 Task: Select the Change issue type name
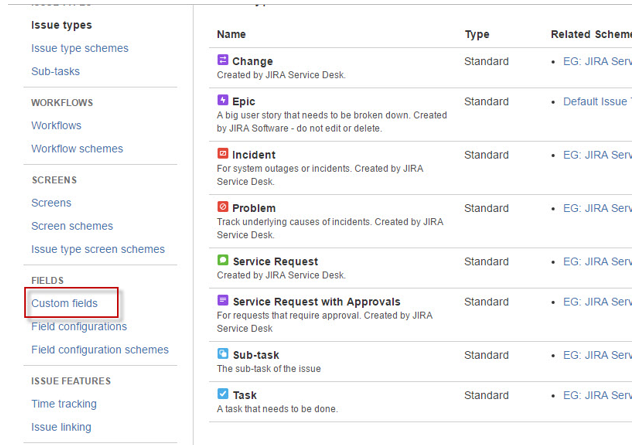click(253, 61)
